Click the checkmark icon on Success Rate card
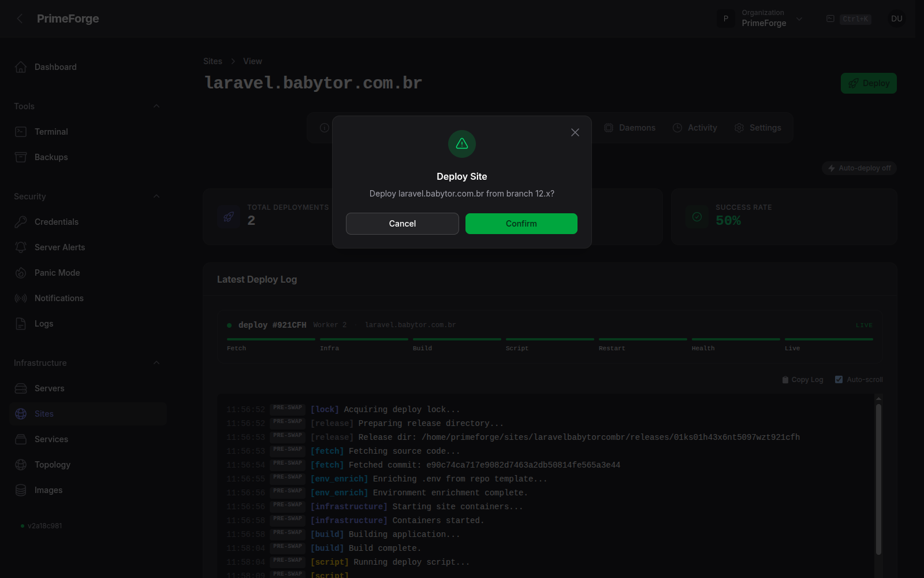The image size is (924, 578). pos(697,217)
